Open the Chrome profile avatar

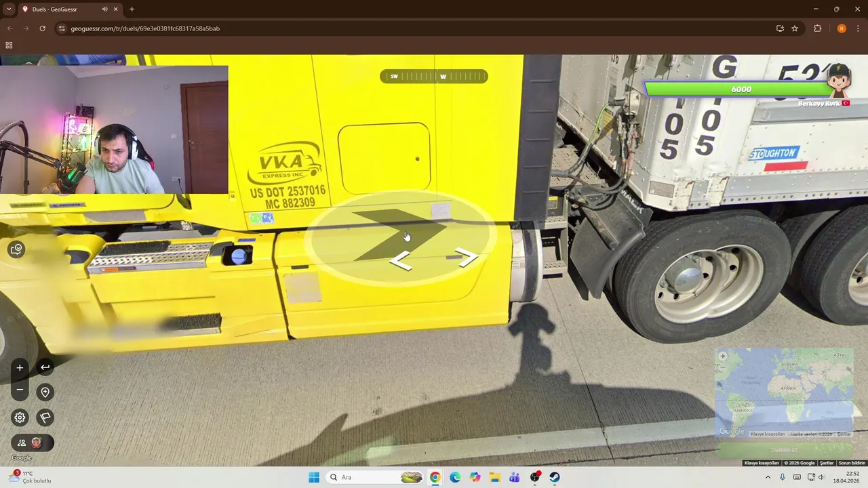pos(842,28)
